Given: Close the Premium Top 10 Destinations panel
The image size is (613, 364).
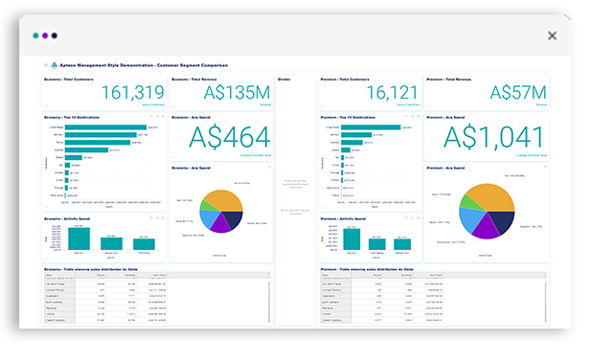Looking at the screenshot, I should coord(418,117).
